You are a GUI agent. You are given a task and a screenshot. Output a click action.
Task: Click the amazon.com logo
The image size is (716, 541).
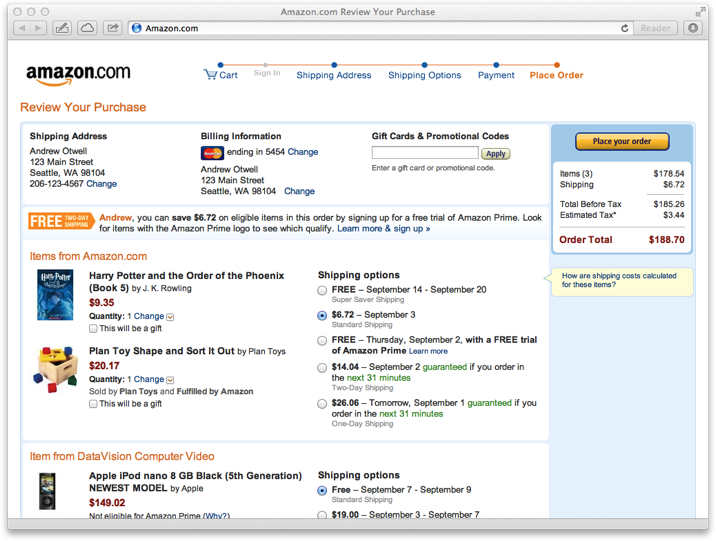(x=78, y=74)
